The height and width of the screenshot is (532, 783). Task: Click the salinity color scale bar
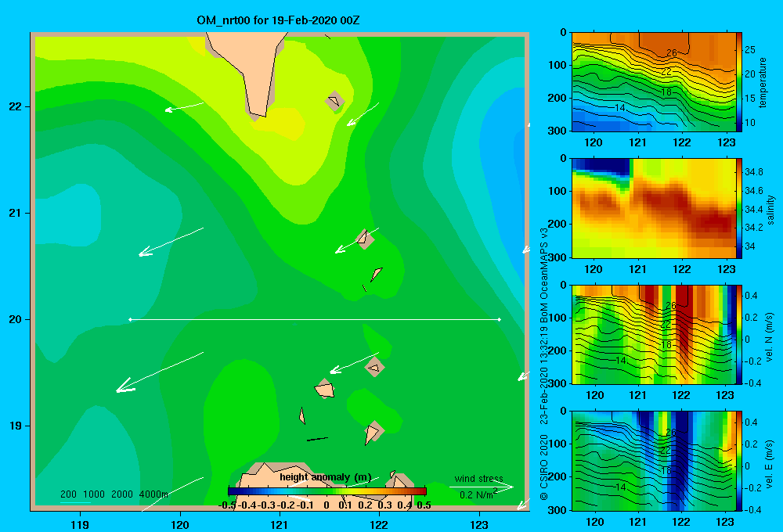click(739, 208)
